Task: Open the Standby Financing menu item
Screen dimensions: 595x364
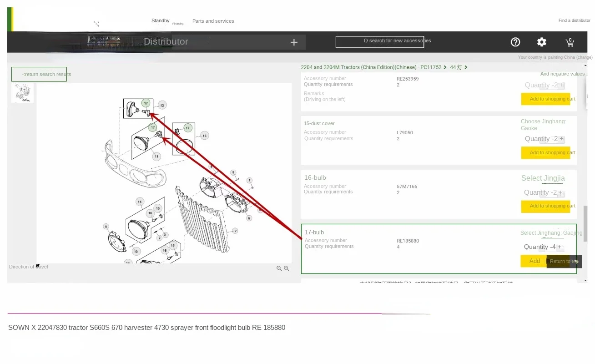Action: [x=161, y=21]
